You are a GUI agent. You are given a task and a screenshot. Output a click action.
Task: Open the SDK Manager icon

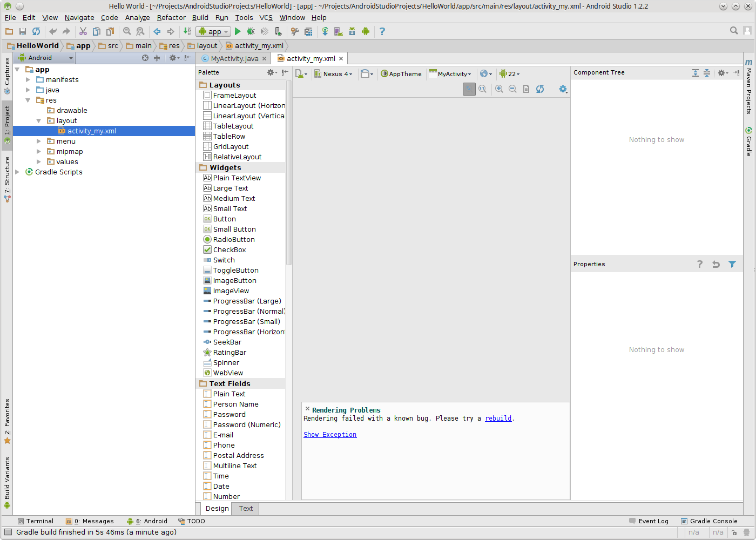[352, 31]
